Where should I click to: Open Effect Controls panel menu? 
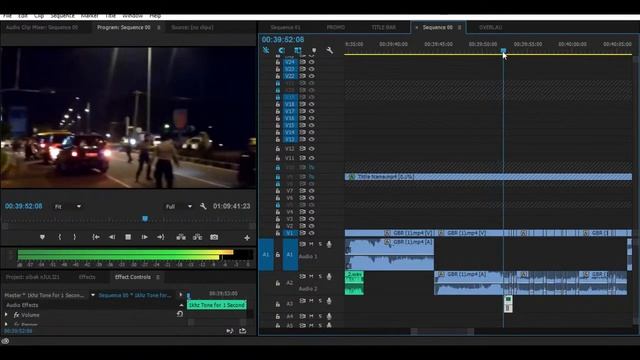pos(158,277)
